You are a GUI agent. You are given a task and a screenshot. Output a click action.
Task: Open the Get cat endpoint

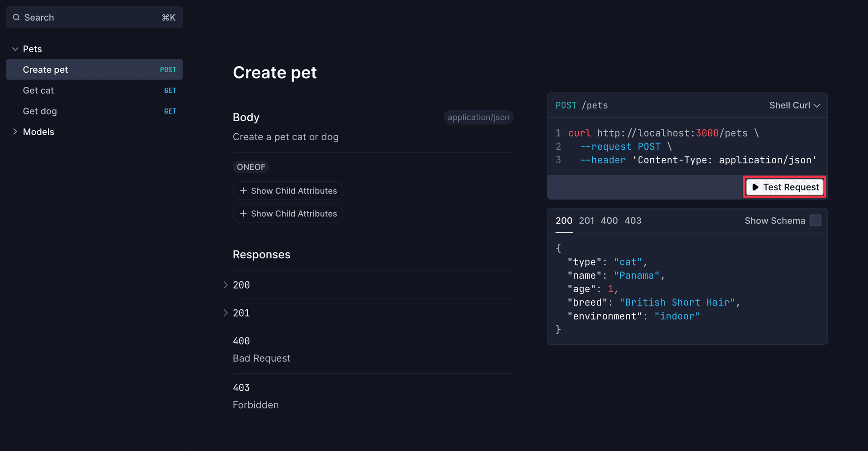(x=38, y=90)
